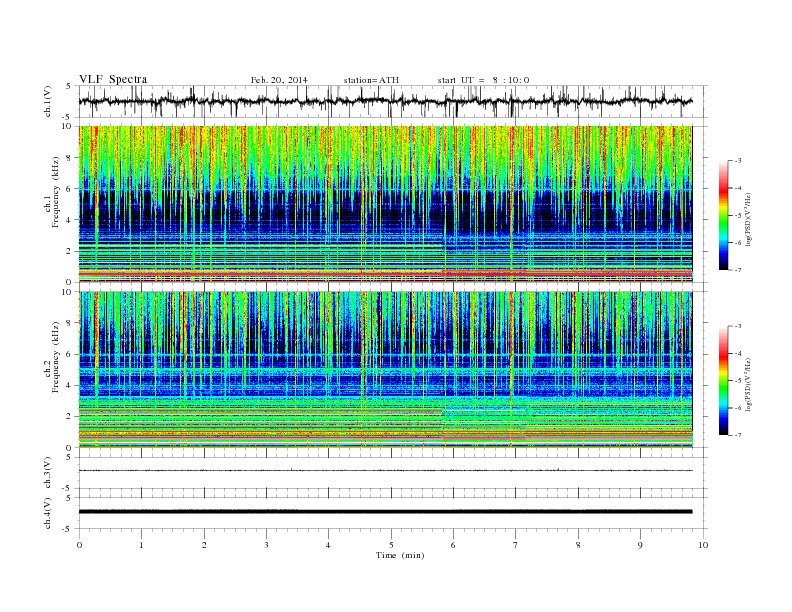Click inside the ch.1 voltage waveform panel
Image resolution: width=792 pixels, height=612 pixels.
[393, 101]
